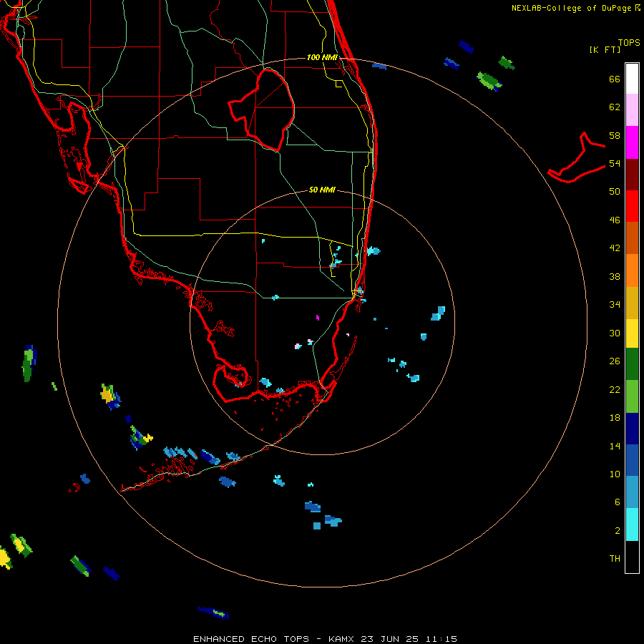
Task: Select the '26' legend value
Action: (615, 361)
